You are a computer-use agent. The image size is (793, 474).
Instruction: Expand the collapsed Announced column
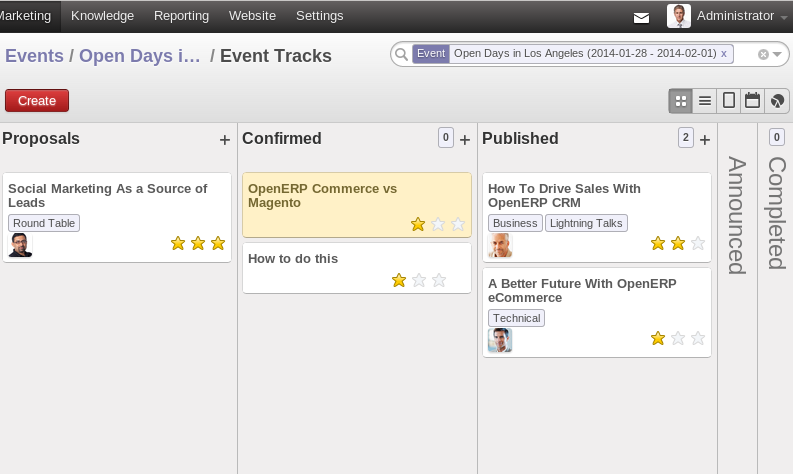point(737,214)
